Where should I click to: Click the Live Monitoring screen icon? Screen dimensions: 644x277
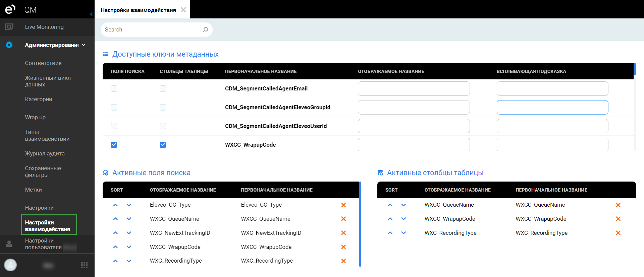pos(9,27)
